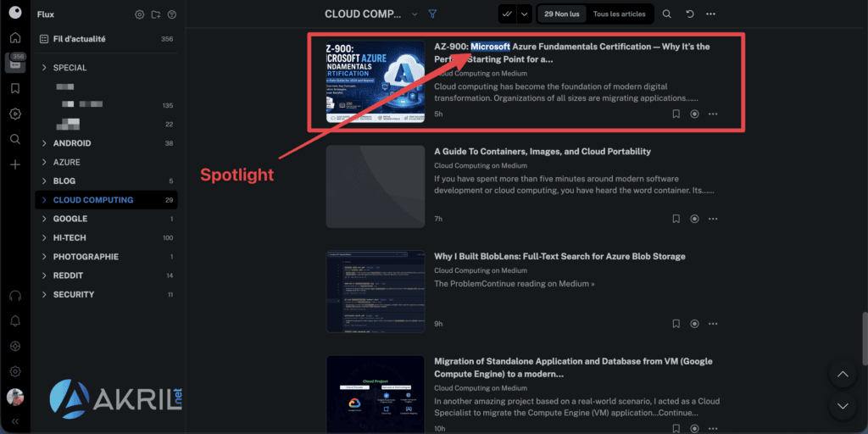Refresh the article list
Screen dimensions: 868x434
pyautogui.click(x=690, y=14)
